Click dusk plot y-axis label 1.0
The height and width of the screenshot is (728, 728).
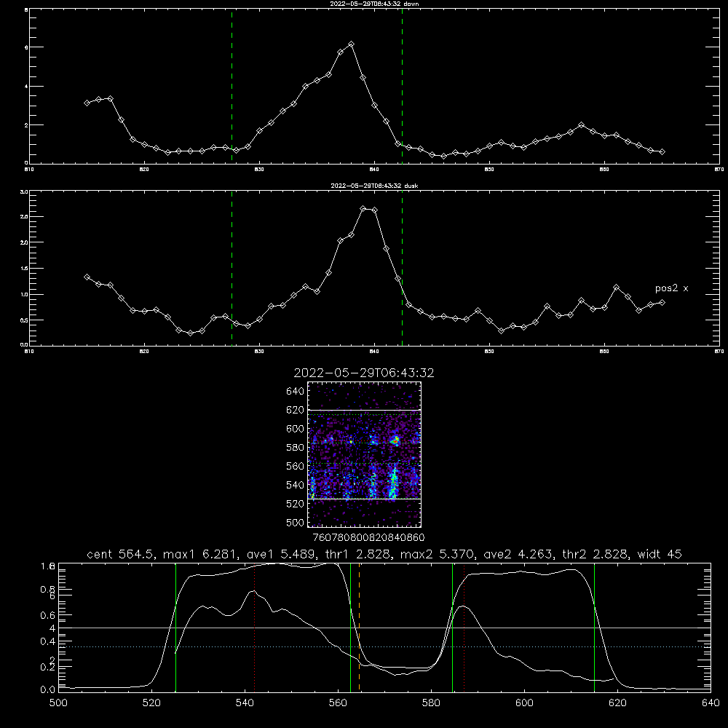(25, 294)
